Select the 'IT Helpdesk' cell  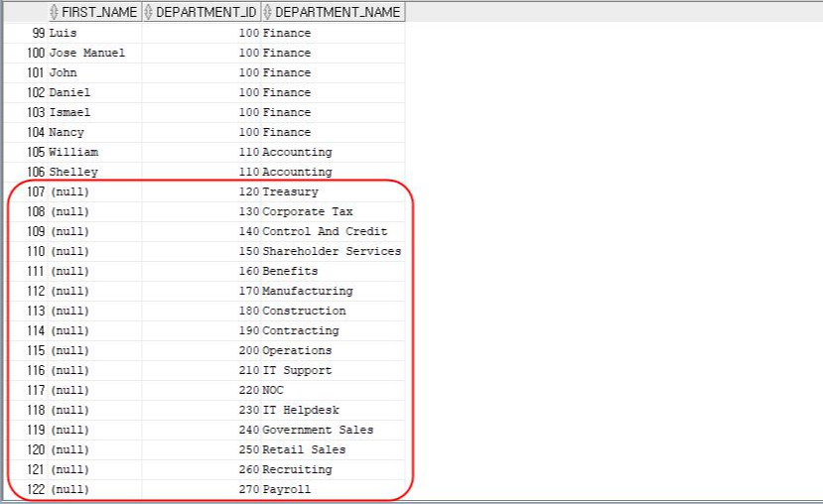pyautogui.click(x=333, y=410)
